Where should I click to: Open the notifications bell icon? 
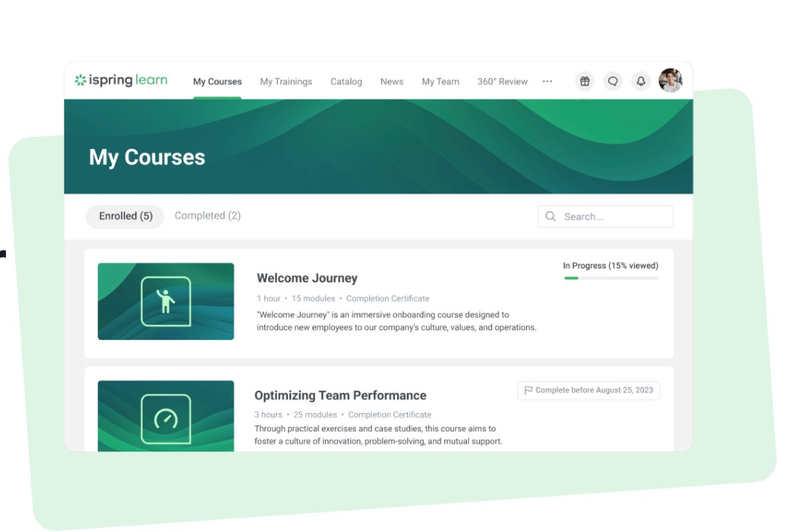click(641, 81)
